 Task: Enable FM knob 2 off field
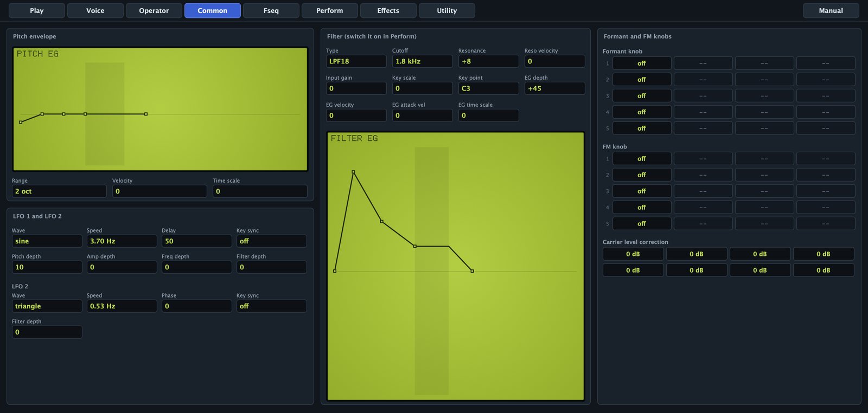point(642,175)
